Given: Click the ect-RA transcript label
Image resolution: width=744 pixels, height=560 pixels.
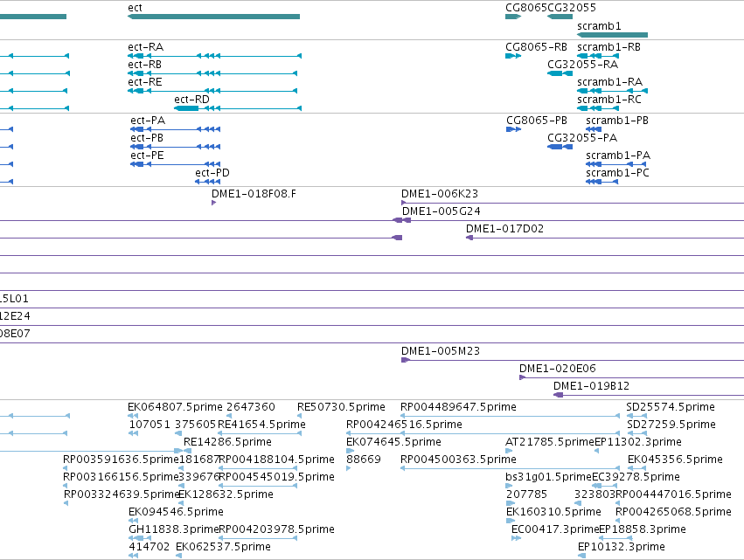Looking at the screenshot, I should tap(146, 47).
